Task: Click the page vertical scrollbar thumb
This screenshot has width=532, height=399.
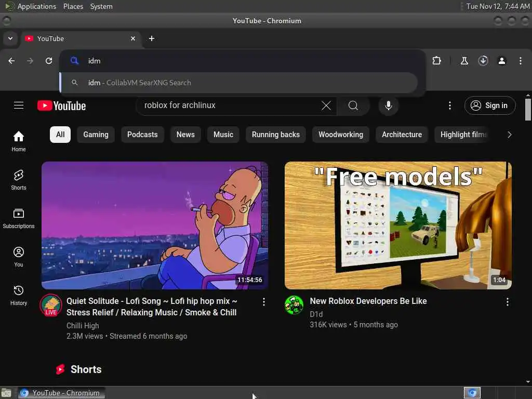Action: click(528, 110)
